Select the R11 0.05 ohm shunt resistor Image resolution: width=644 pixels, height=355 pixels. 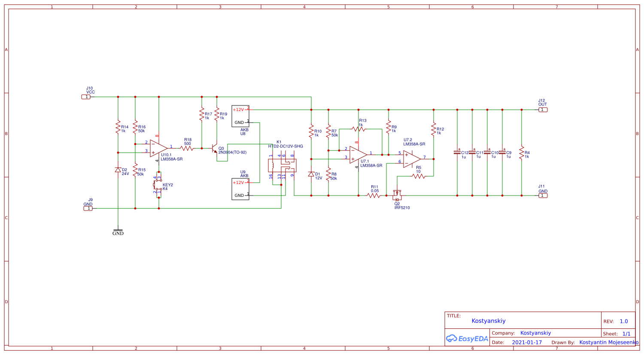click(x=374, y=196)
